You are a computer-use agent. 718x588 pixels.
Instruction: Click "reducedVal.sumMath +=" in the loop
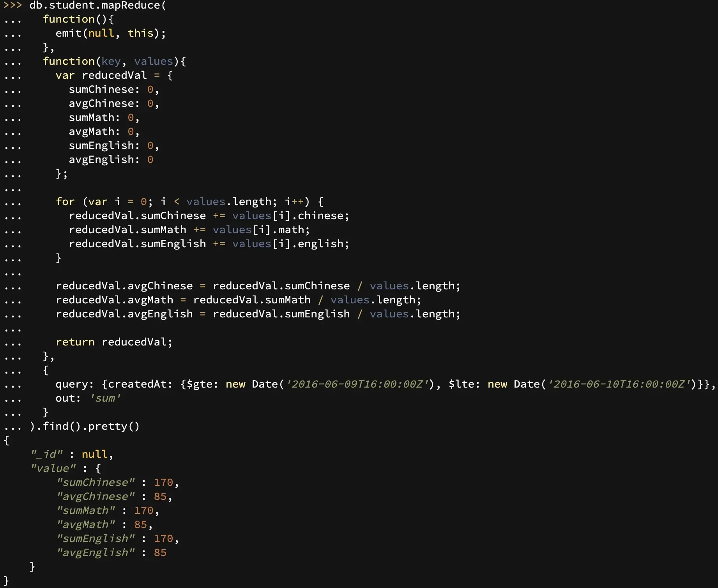pos(137,230)
